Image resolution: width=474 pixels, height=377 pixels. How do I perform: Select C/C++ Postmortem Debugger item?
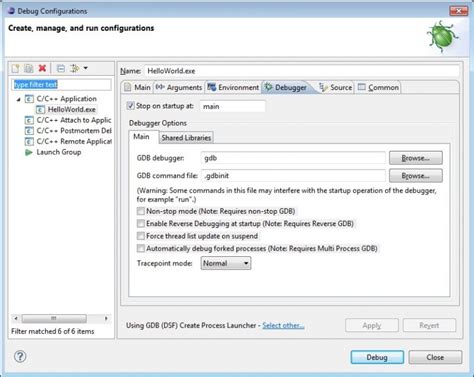[x=74, y=131]
